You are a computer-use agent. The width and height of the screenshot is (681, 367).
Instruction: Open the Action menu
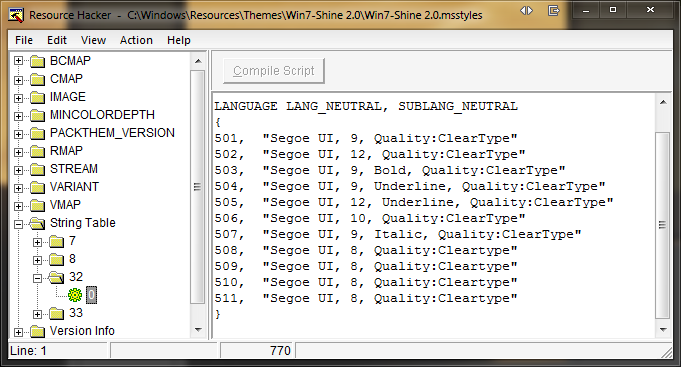click(136, 40)
